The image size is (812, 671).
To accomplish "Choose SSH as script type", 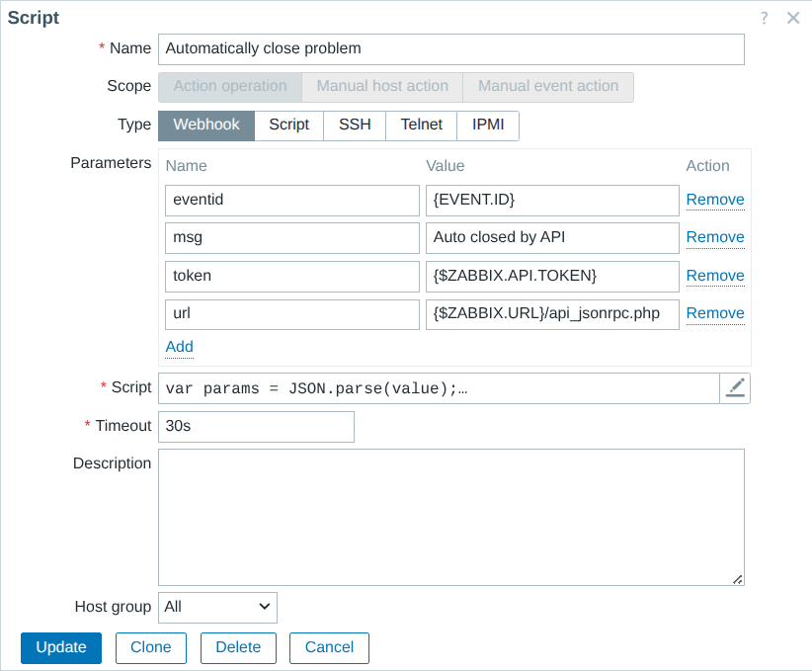I will pos(355,126).
